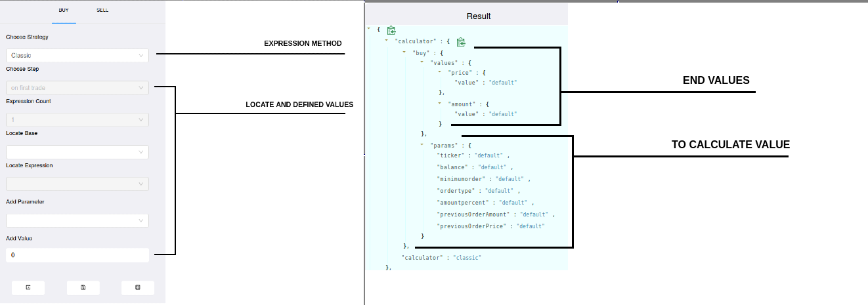Switch to the SELL tab

click(x=102, y=10)
